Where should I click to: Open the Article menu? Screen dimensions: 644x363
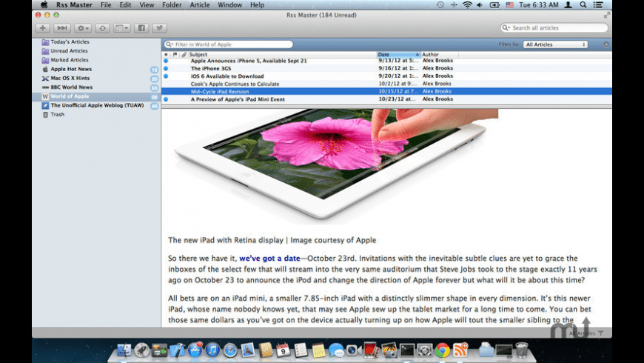pos(199,5)
